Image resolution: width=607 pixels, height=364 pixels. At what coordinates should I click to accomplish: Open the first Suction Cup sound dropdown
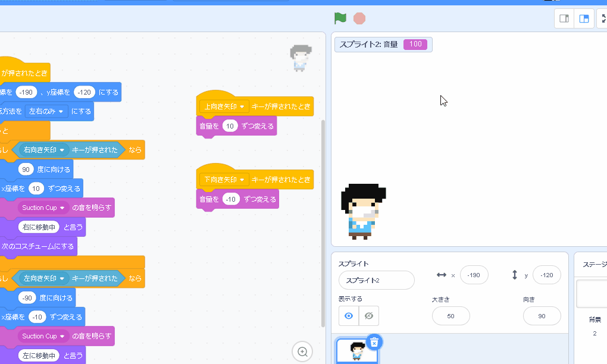coord(61,208)
